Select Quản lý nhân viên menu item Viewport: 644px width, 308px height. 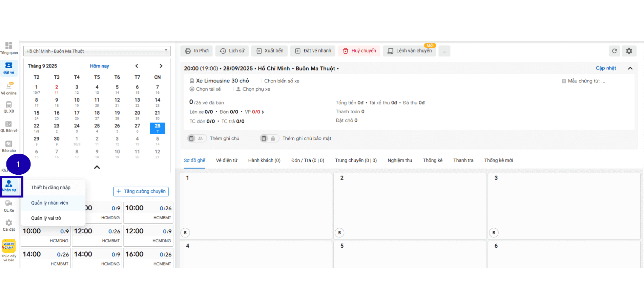tap(50, 203)
